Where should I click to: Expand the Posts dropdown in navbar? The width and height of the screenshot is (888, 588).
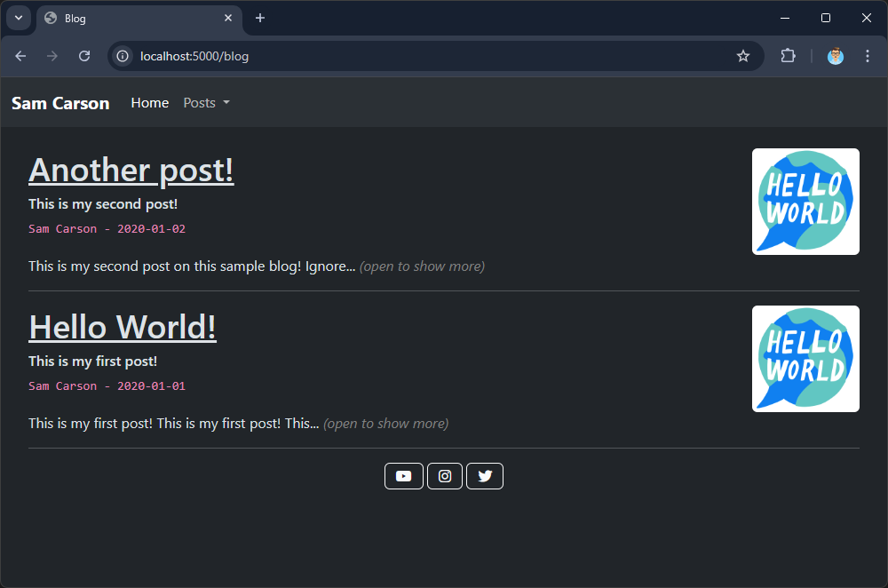click(206, 103)
